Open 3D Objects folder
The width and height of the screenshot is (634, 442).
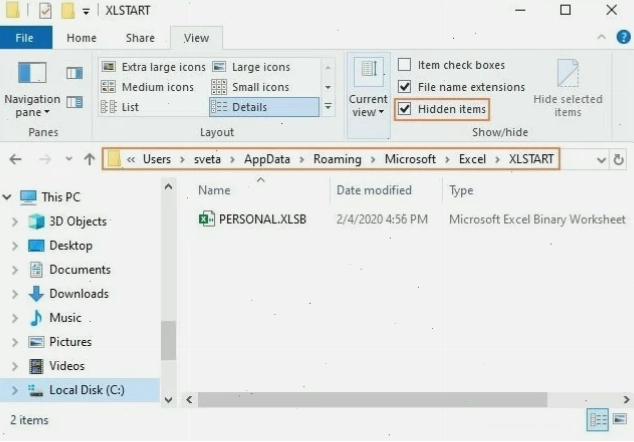[x=67, y=222]
